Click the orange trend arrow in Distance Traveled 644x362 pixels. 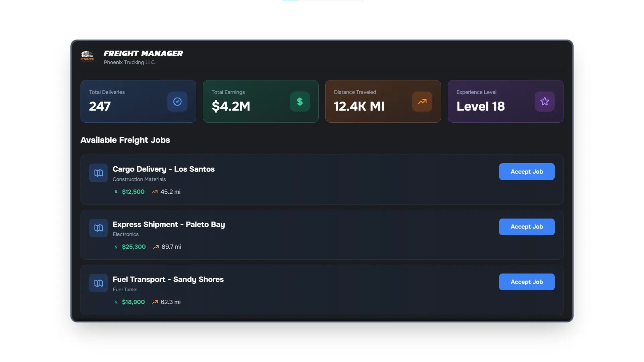click(x=422, y=102)
